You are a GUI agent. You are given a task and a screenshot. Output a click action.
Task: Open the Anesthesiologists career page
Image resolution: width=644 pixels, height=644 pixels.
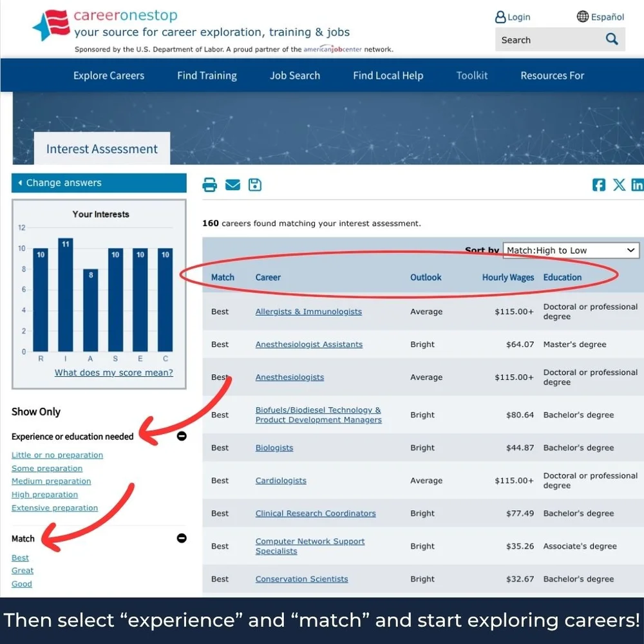click(x=290, y=377)
